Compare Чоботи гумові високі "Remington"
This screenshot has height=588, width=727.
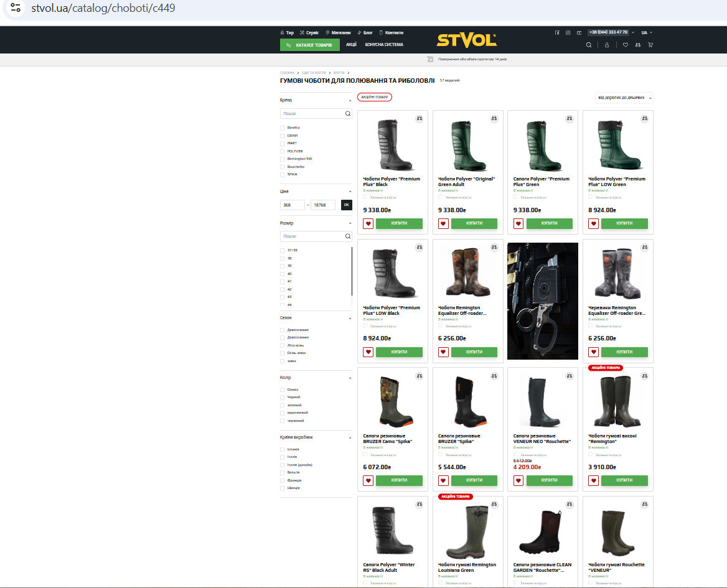(x=644, y=376)
